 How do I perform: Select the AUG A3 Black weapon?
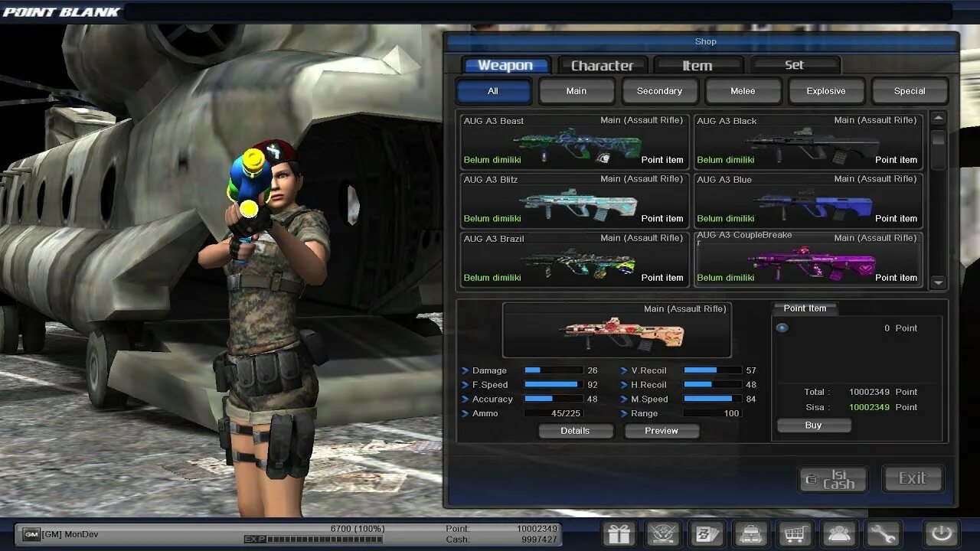(x=808, y=141)
